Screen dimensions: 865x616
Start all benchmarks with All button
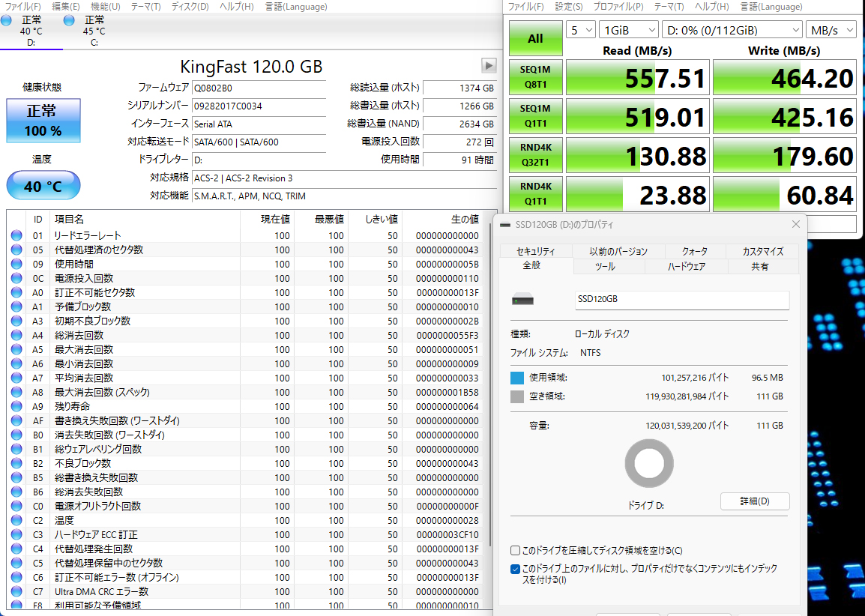(x=535, y=38)
